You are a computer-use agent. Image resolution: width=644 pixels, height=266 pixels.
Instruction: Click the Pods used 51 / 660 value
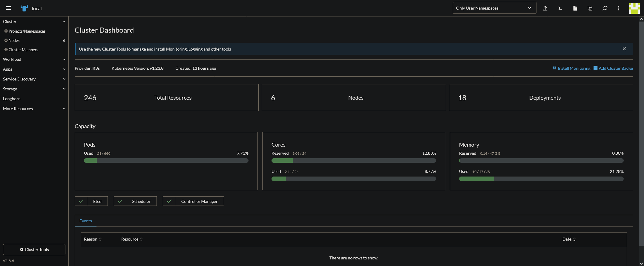pyautogui.click(x=104, y=153)
